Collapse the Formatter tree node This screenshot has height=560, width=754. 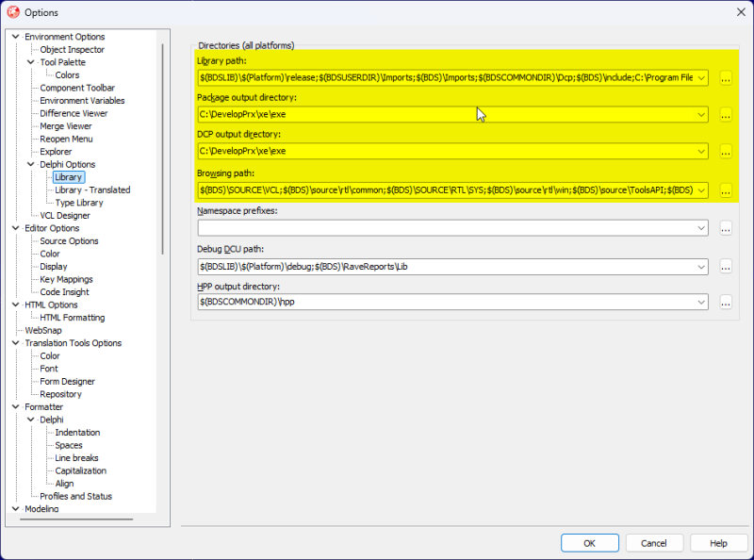[x=16, y=407]
